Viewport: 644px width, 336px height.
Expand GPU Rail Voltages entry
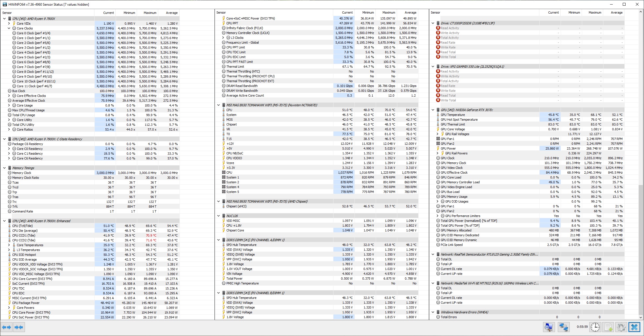click(438, 134)
